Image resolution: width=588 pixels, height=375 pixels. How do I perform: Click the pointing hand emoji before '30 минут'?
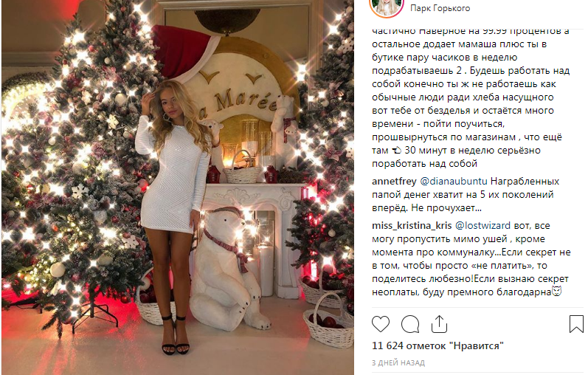396,151
